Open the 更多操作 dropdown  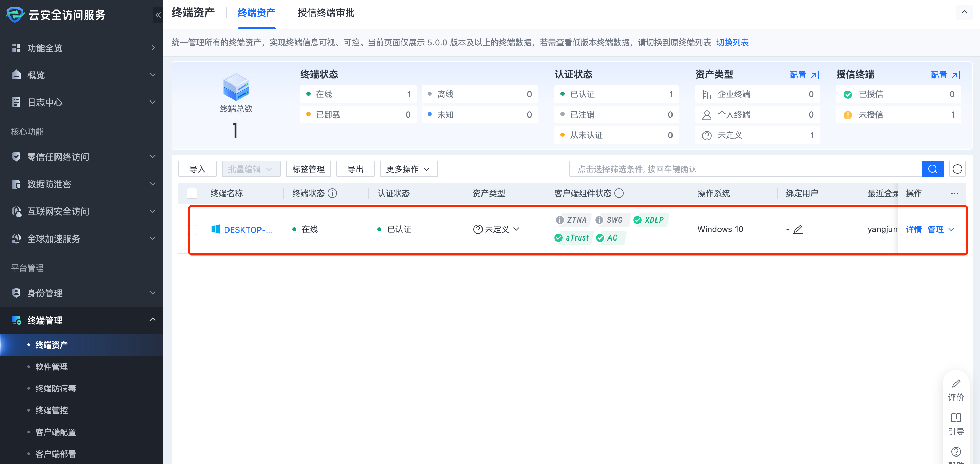408,169
